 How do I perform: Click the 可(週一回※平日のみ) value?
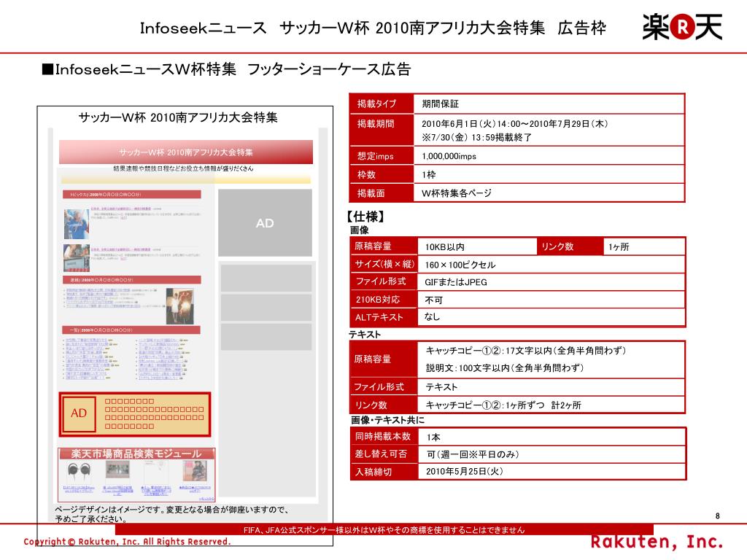473,454
